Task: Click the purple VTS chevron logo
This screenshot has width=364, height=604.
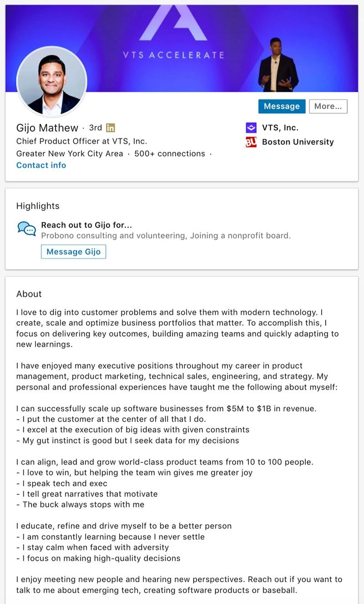Action: point(251,127)
